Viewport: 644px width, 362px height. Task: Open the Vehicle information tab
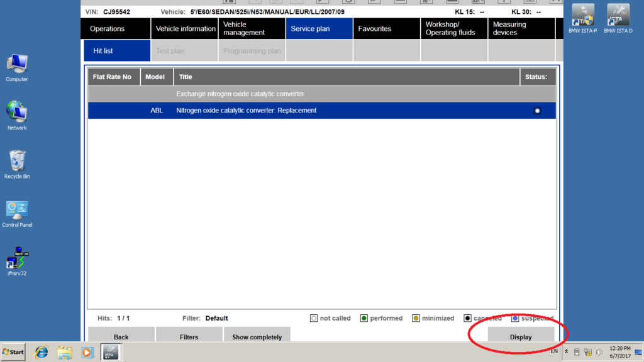(x=185, y=29)
